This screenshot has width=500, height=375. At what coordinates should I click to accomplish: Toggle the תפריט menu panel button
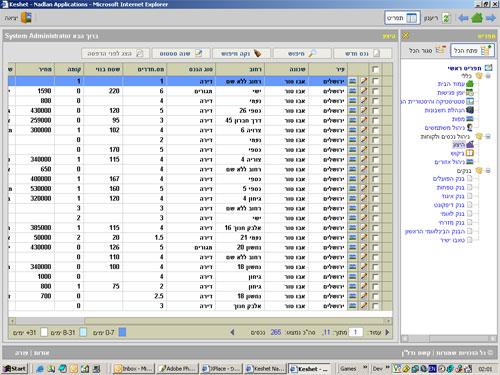[402, 18]
